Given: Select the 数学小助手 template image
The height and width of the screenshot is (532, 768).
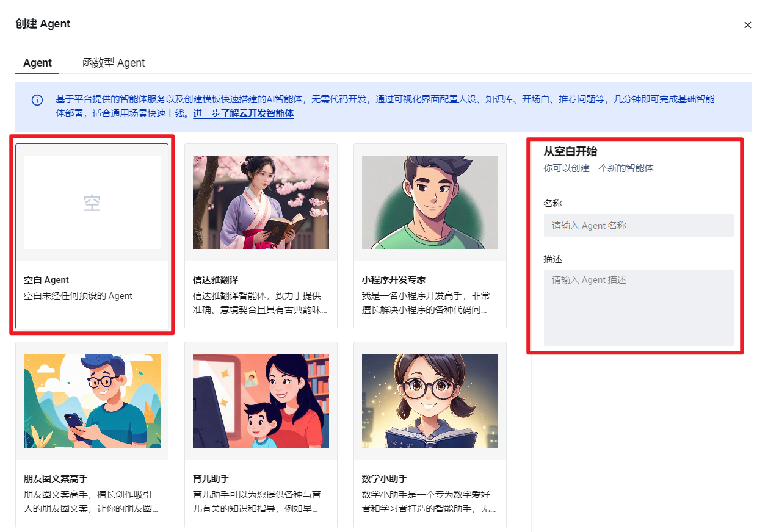Looking at the screenshot, I should coord(430,401).
